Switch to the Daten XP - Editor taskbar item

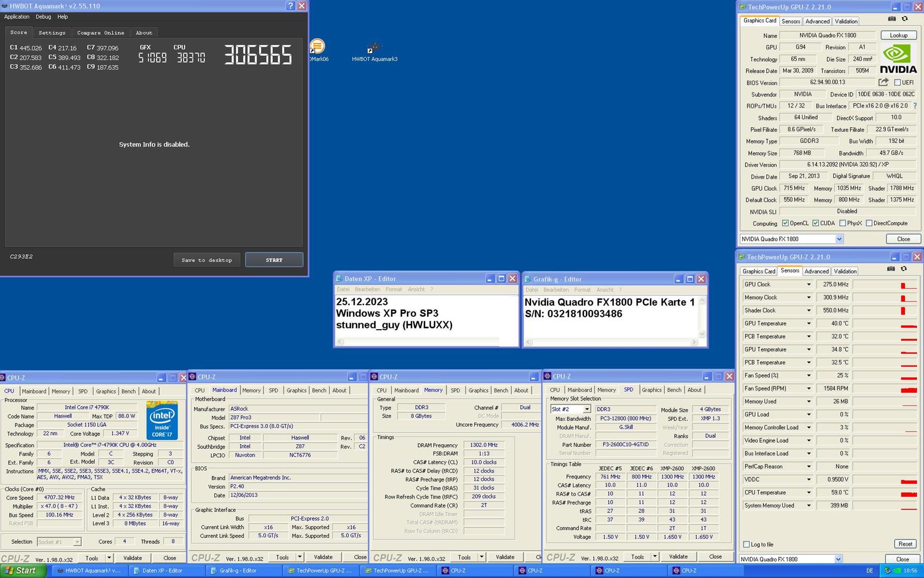point(166,571)
